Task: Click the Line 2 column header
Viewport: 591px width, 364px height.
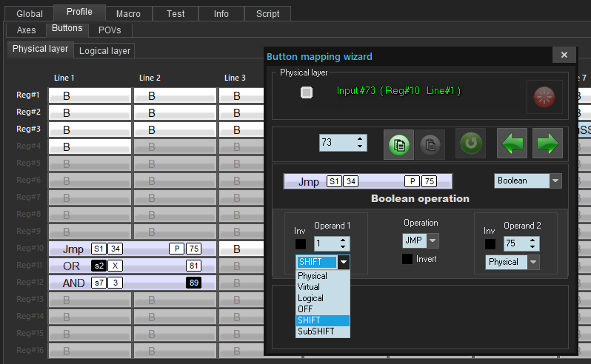Action: [x=150, y=78]
